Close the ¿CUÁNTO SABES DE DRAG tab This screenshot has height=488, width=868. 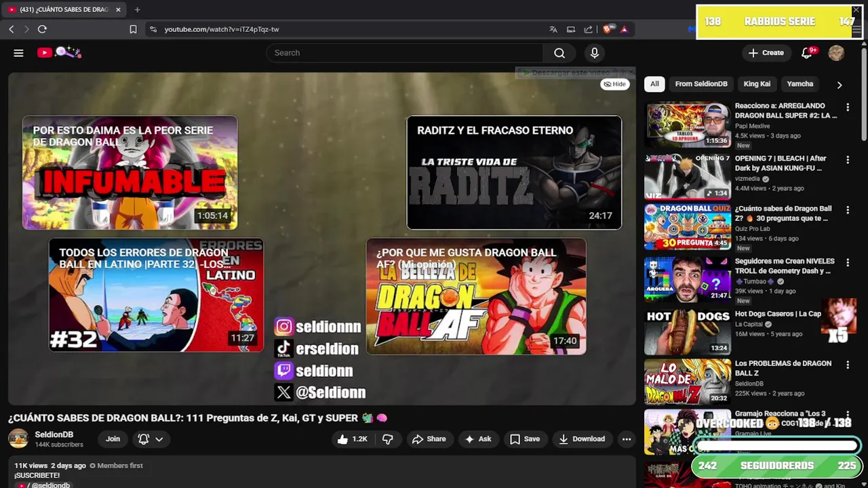118,9
